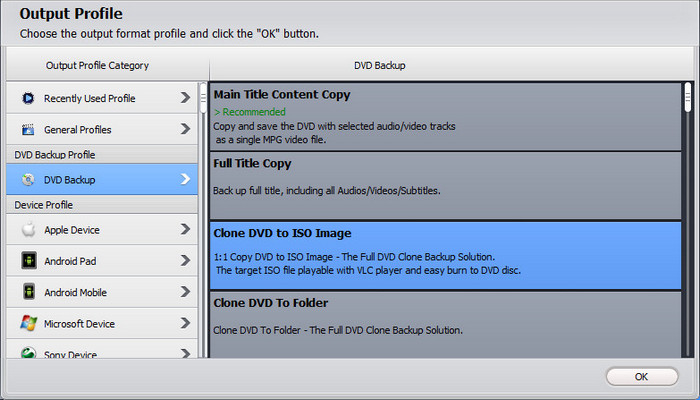
Task: Expand Microsoft Device arrow
Action: click(x=185, y=323)
